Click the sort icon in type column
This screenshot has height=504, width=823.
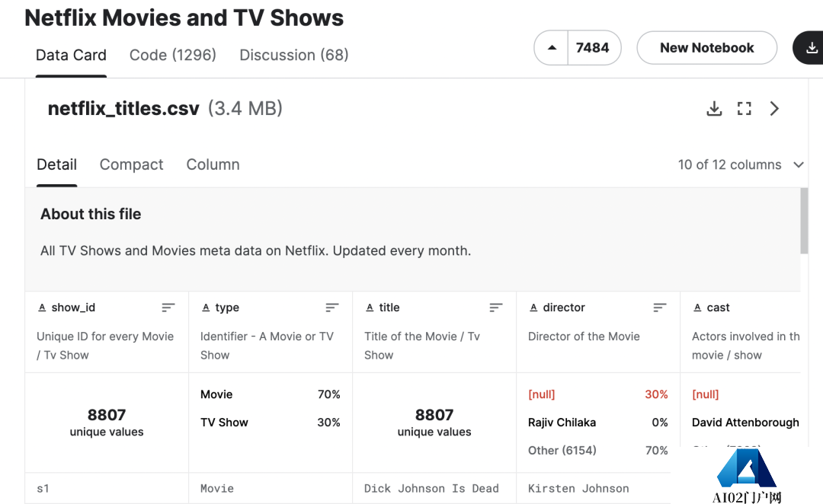332,308
